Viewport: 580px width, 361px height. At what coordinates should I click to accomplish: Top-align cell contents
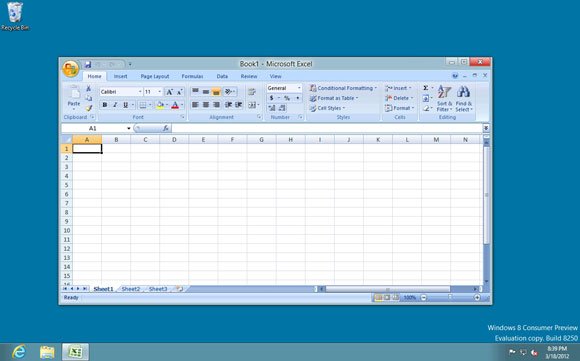[x=195, y=91]
